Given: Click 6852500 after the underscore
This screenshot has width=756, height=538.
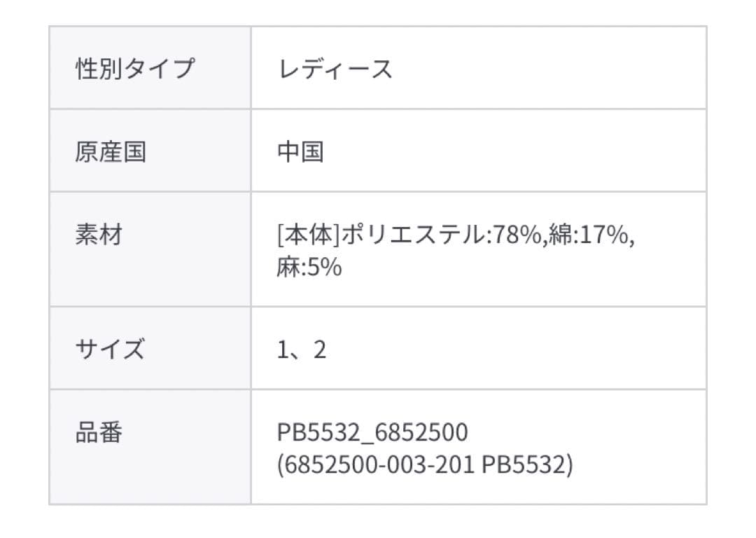Looking at the screenshot, I should [x=421, y=432].
